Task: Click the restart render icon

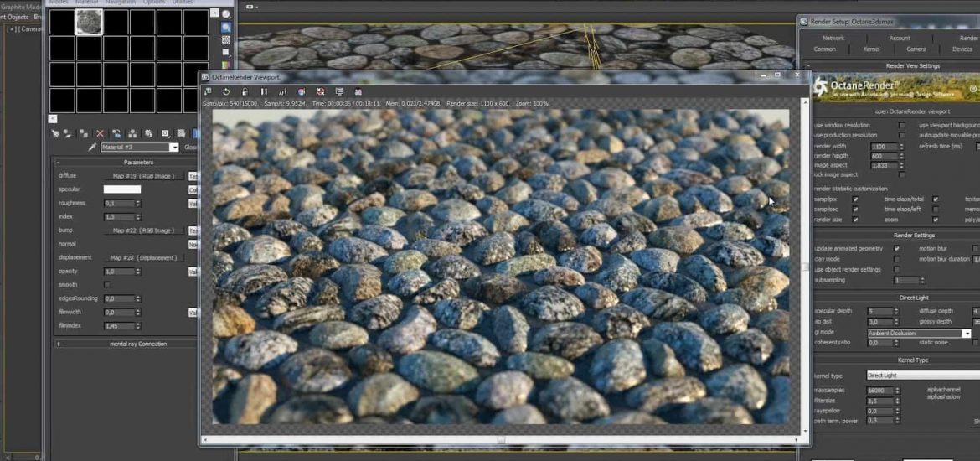Action: [x=225, y=91]
